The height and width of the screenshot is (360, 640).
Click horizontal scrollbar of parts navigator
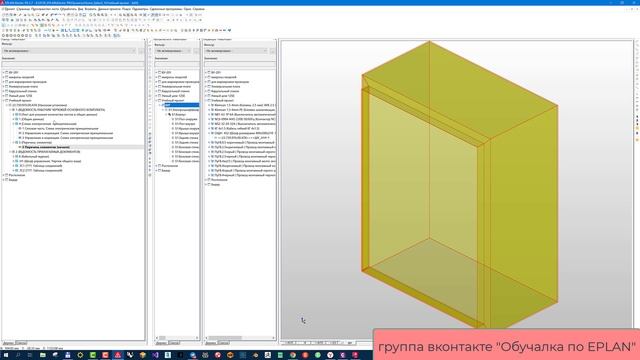pos(240,338)
